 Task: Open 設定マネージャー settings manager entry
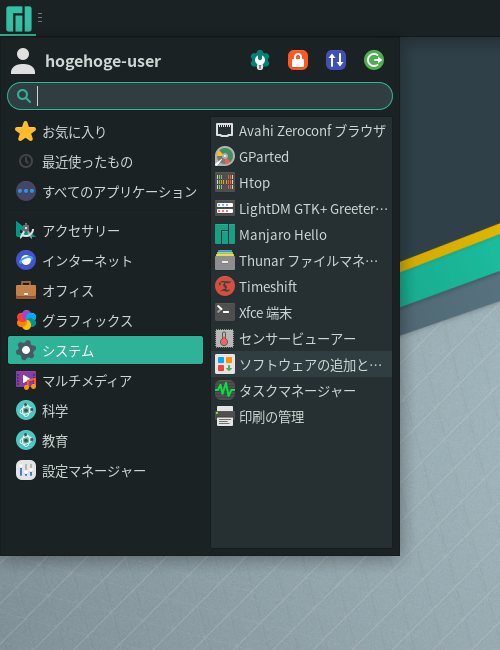105,471
